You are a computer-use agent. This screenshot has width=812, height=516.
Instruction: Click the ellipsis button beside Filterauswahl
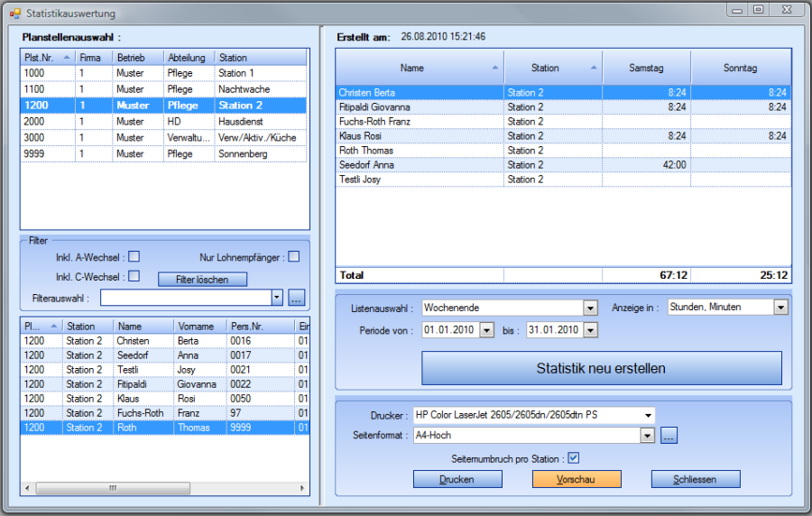[297, 298]
